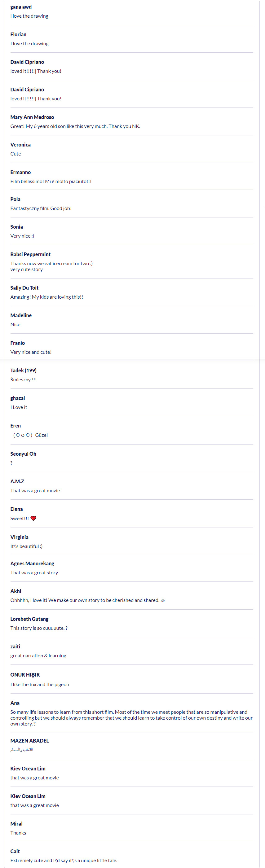Viewport: 265px width, 868px height.
Task: Click Sally Du Toit's name
Action: pyautogui.click(x=24, y=288)
